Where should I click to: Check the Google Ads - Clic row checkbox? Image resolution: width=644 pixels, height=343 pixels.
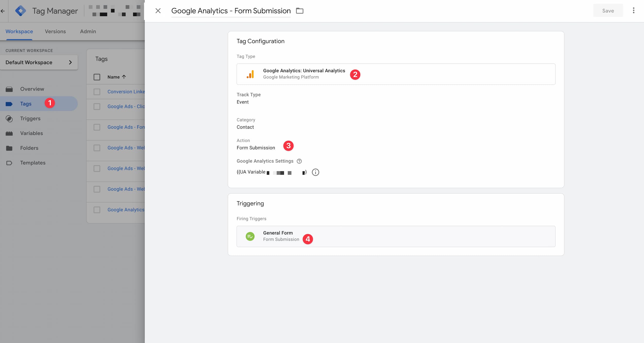click(97, 107)
